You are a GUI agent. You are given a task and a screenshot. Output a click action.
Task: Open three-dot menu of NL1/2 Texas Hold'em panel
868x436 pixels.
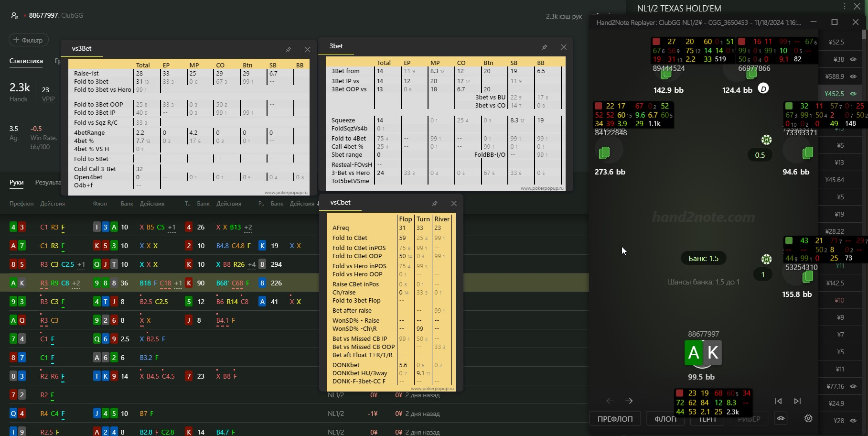(x=845, y=6)
